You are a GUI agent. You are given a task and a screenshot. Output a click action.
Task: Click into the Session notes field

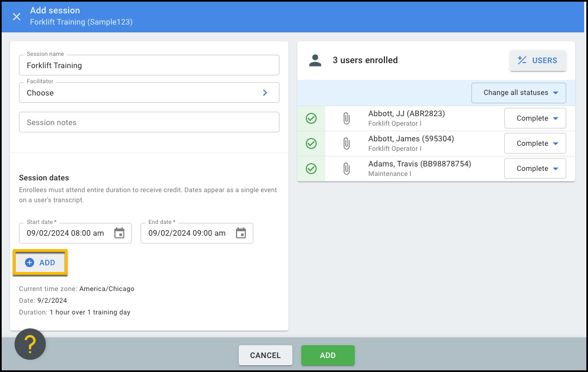[x=149, y=122]
